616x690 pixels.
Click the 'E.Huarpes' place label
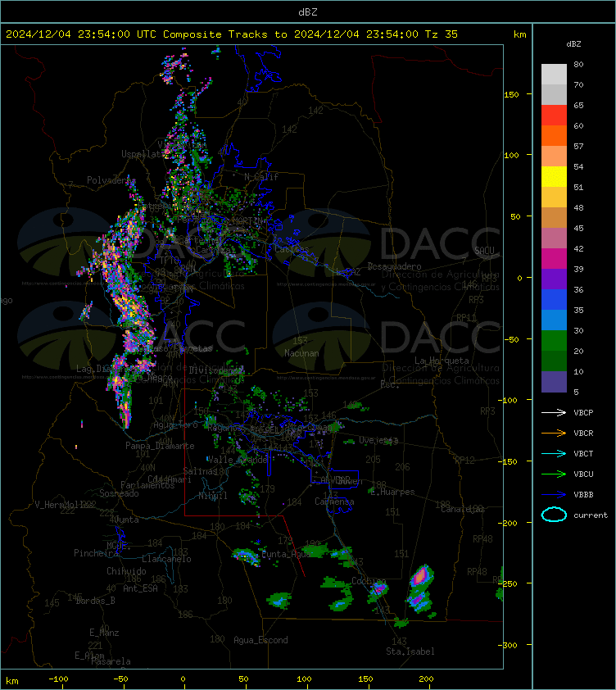click(392, 492)
